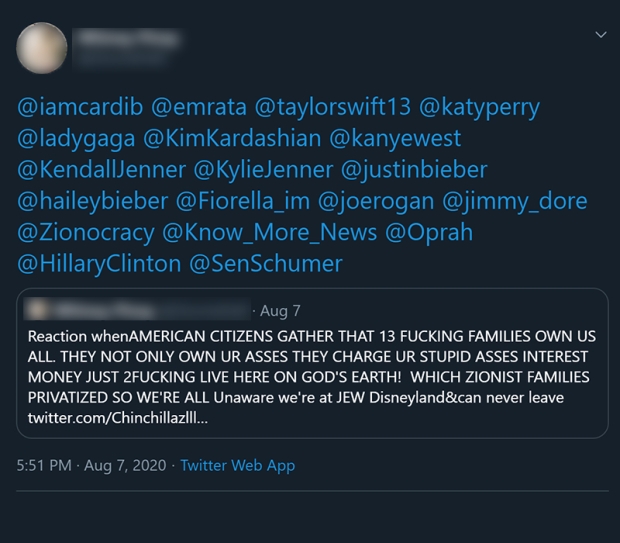The image size is (620, 543).
Task: Open the @HillaryClinton mention link
Action: click(x=100, y=264)
